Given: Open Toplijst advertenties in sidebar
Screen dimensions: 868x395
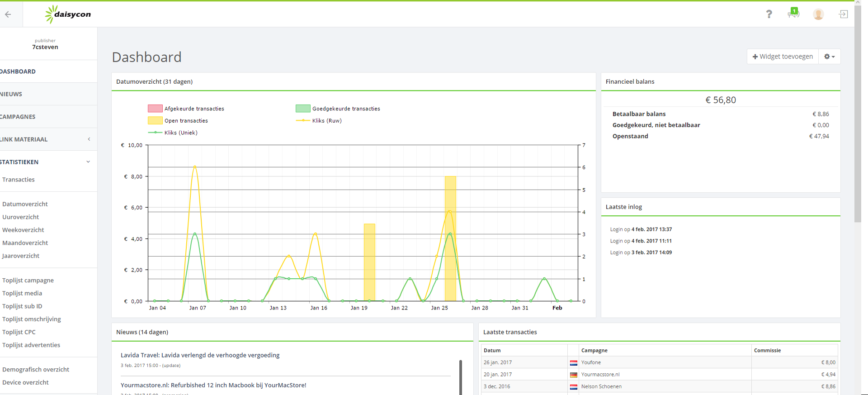Looking at the screenshot, I should click(x=31, y=345).
